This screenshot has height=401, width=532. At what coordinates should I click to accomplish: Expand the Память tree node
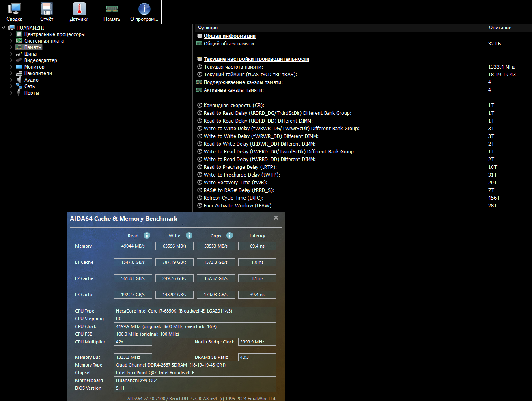[x=11, y=47]
